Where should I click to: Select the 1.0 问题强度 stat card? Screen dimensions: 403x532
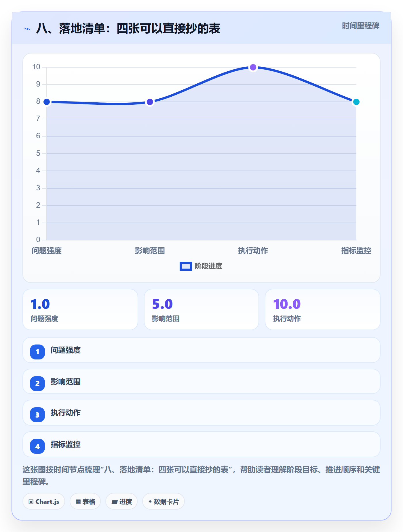pos(80,309)
